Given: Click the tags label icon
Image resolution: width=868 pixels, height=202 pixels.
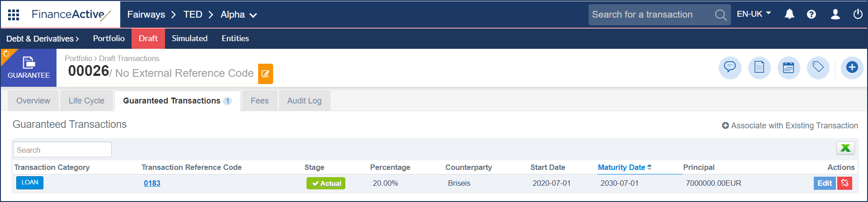Looking at the screenshot, I should [818, 68].
